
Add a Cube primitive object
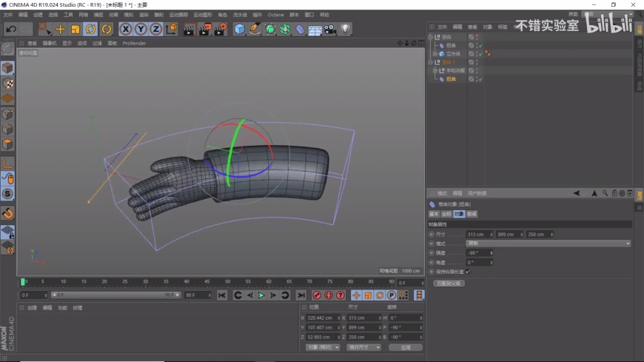pos(239,29)
